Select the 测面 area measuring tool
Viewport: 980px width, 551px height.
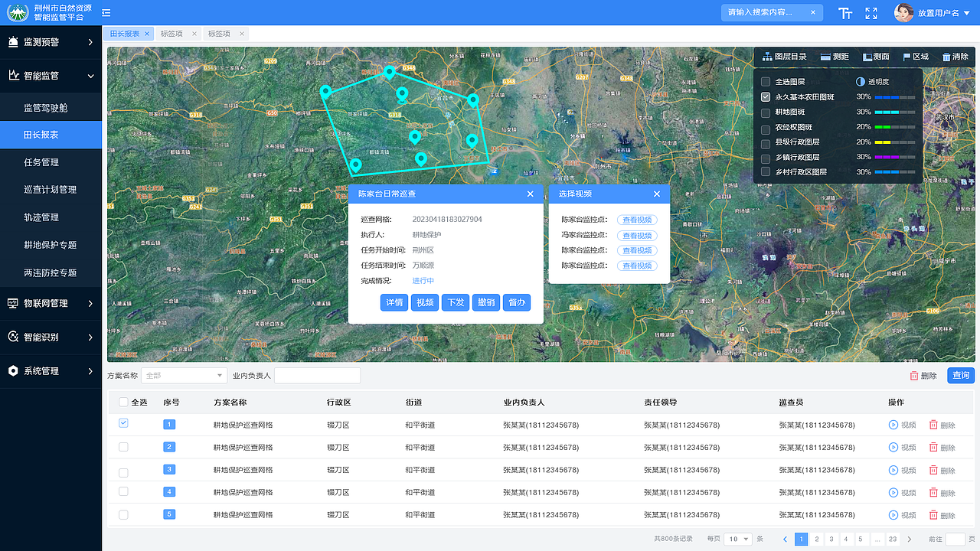[x=876, y=57]
